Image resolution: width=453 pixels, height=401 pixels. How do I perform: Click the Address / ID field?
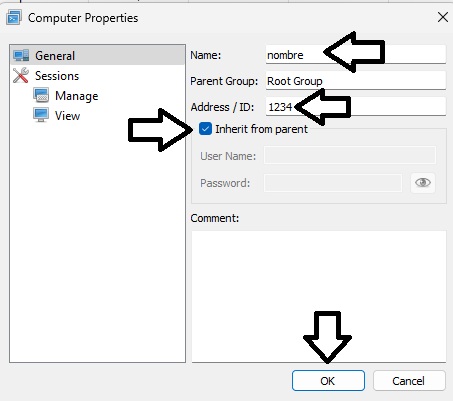356,107
